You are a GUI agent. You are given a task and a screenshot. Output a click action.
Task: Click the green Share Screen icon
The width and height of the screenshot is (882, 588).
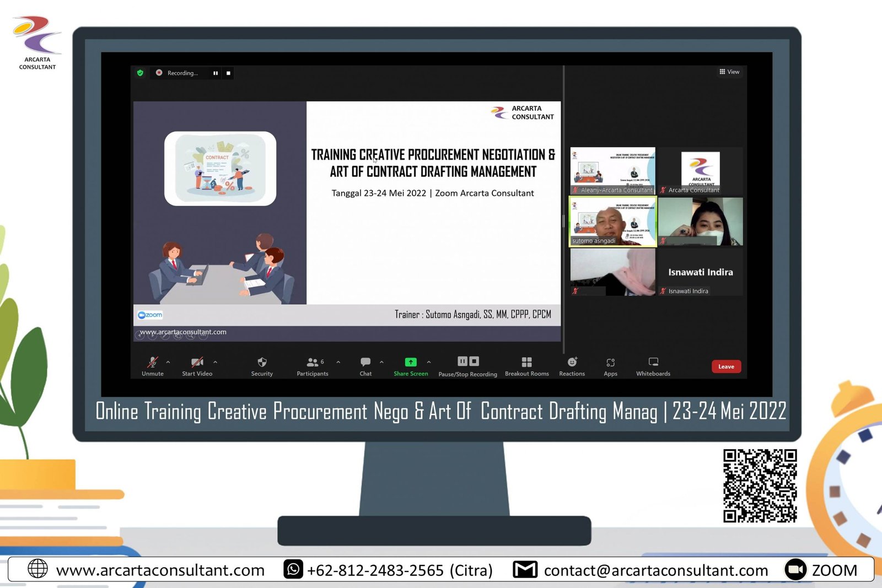click(411, 362)
